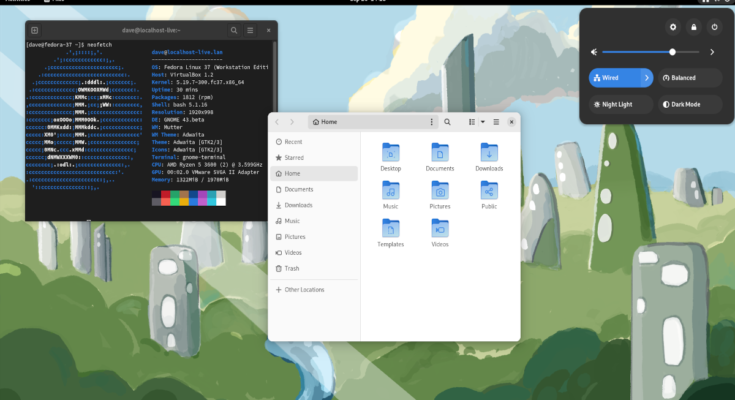Click Other Locations in the sidebar

pos(304,289)
